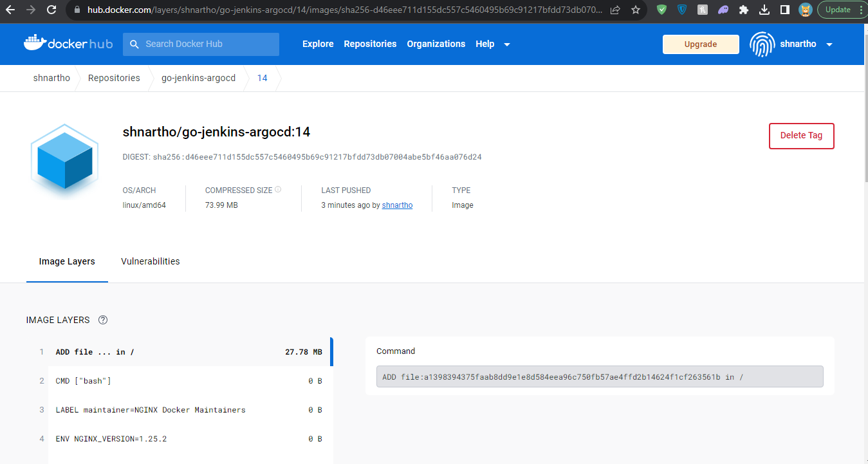Open the Bitwarden shield extension
Viewport: 868px width, 464px height.
coord(682,10)
